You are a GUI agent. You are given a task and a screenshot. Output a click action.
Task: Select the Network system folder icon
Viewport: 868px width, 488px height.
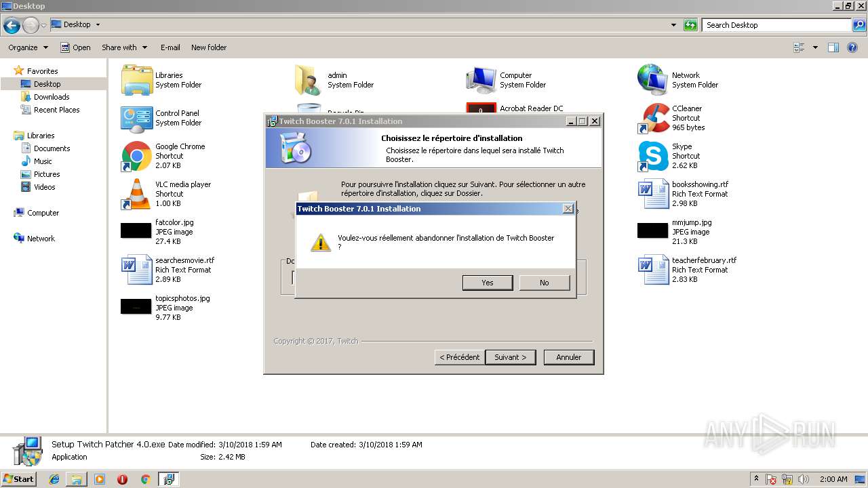click(x=653, y=80)
